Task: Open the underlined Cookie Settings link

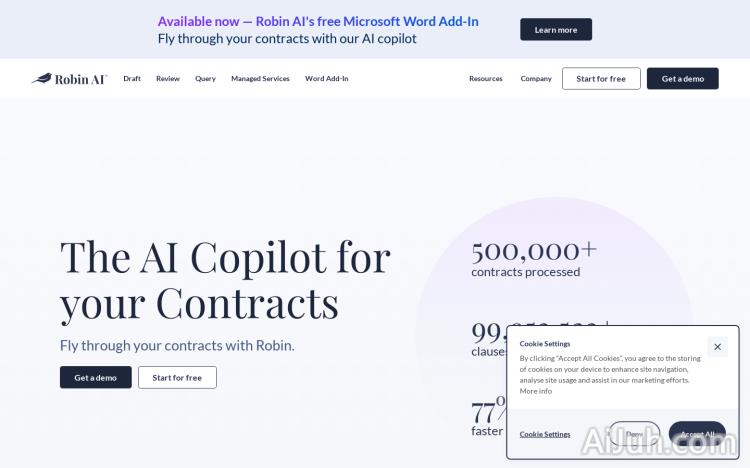Action: (545, 434)
